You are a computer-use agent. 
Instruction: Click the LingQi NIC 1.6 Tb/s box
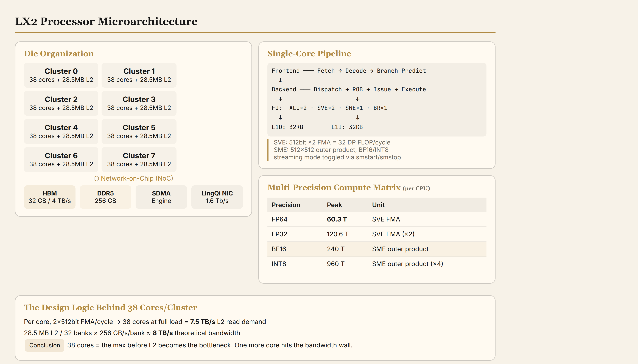tap(217, 197)
